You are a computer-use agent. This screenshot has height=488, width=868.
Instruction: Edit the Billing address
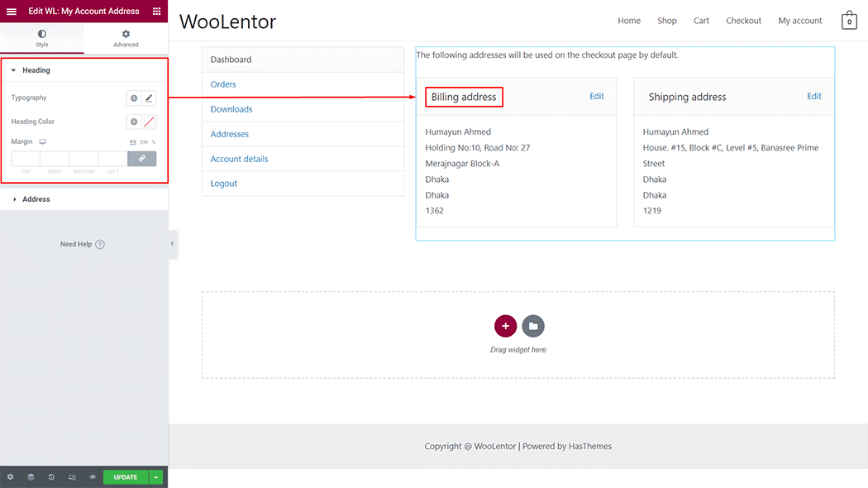(596, 97)
